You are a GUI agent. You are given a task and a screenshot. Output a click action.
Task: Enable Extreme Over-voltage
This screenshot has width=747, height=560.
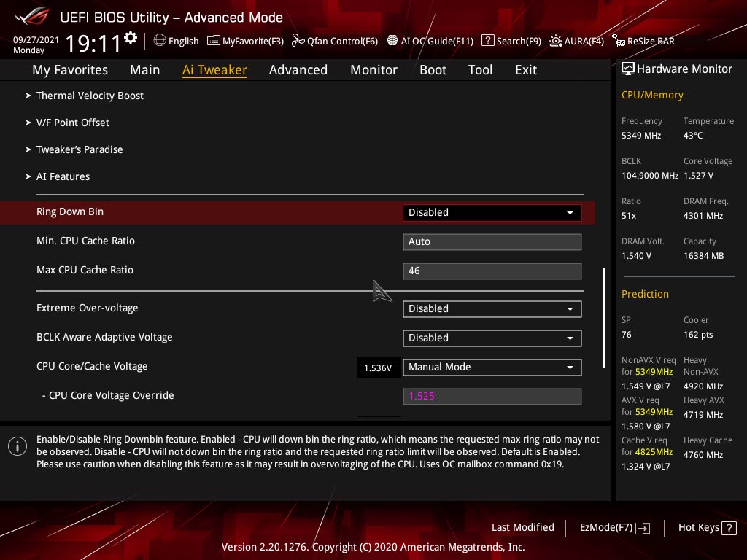point(492,308)
